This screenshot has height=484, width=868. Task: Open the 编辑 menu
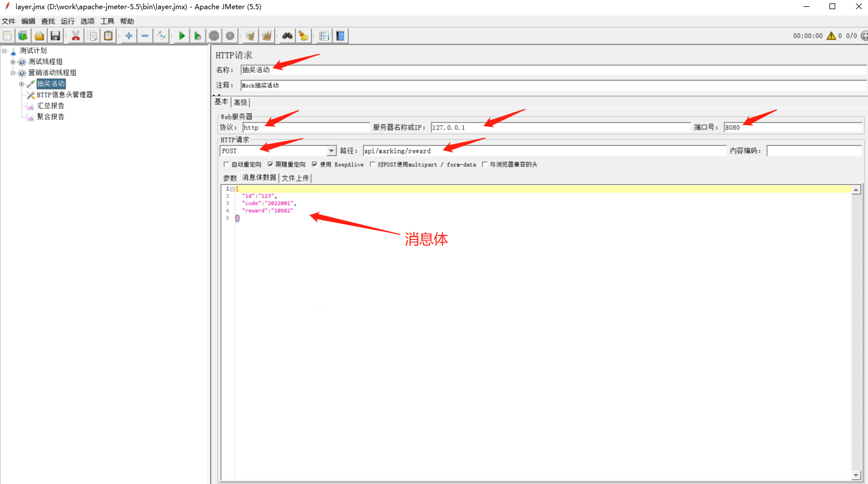click(28, 21)
